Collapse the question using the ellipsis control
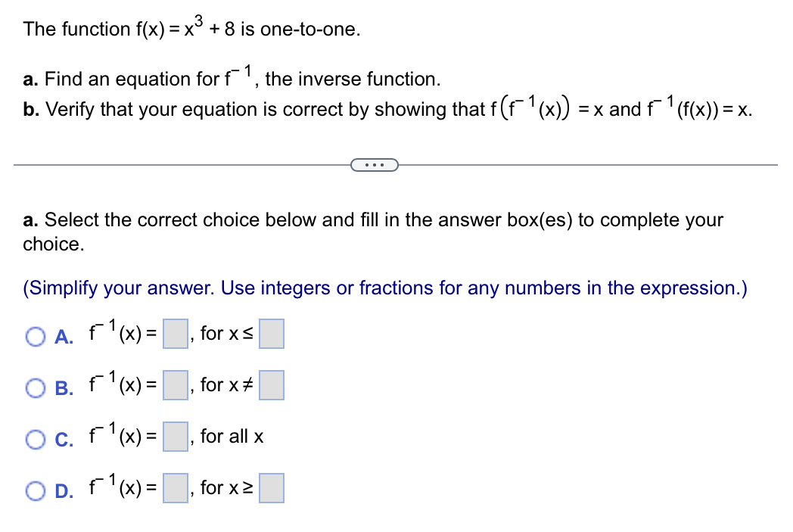Image resolution: width=793 pixels, height=532 pixels. click(x=375, y=164)
